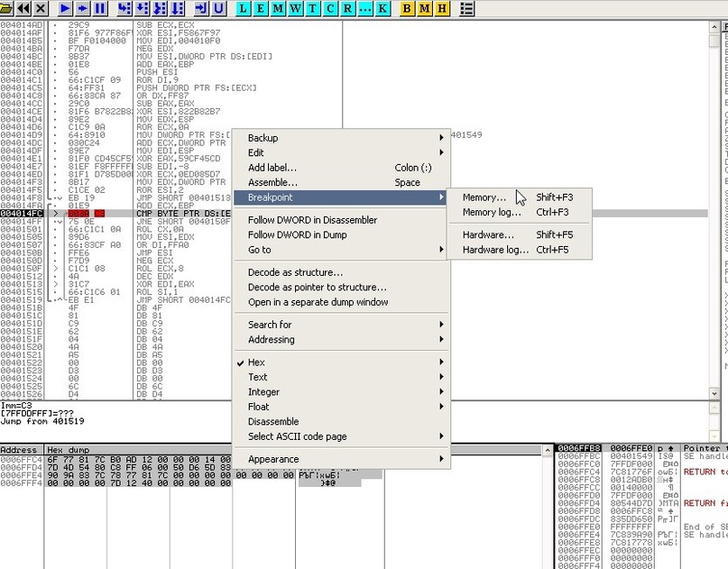
Task: Choose Decode as structure...
Action: [295, 272]
